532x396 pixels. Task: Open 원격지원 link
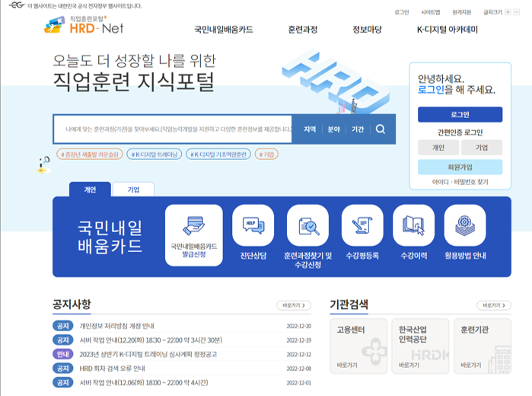point(462,12)
